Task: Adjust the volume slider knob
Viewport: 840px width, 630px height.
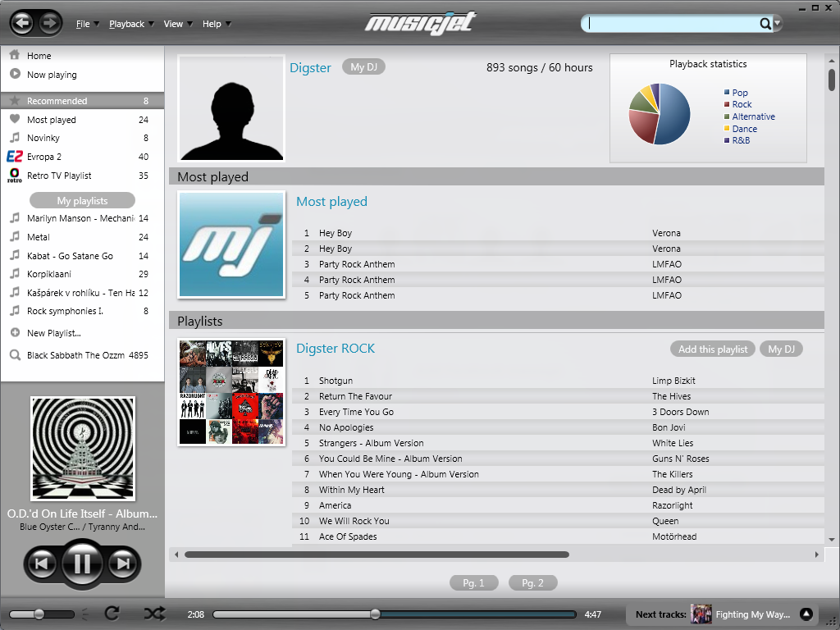Action: pyautogui.click(x=39, y=614)
